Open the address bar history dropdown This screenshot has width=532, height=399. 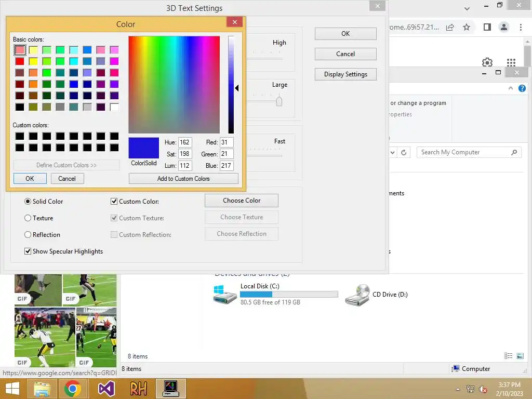pos(393,152)
